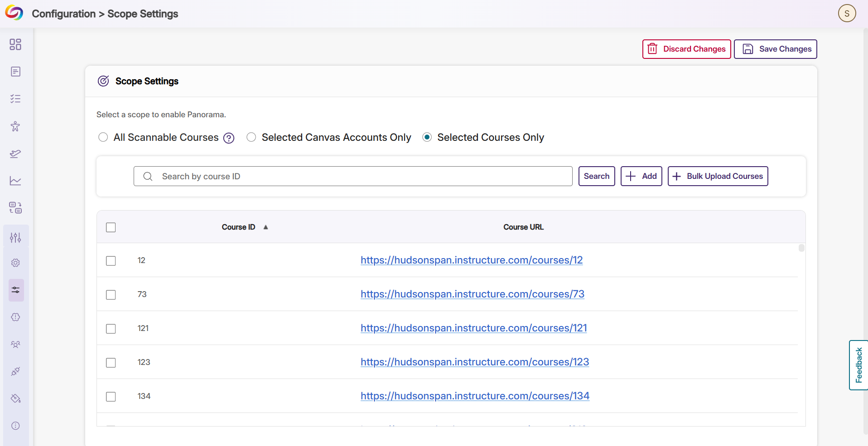The height and width of the screenshot is (446, 868).
Task: Open the accessibility person sidebar icon
Action: [x=15, y=126]
